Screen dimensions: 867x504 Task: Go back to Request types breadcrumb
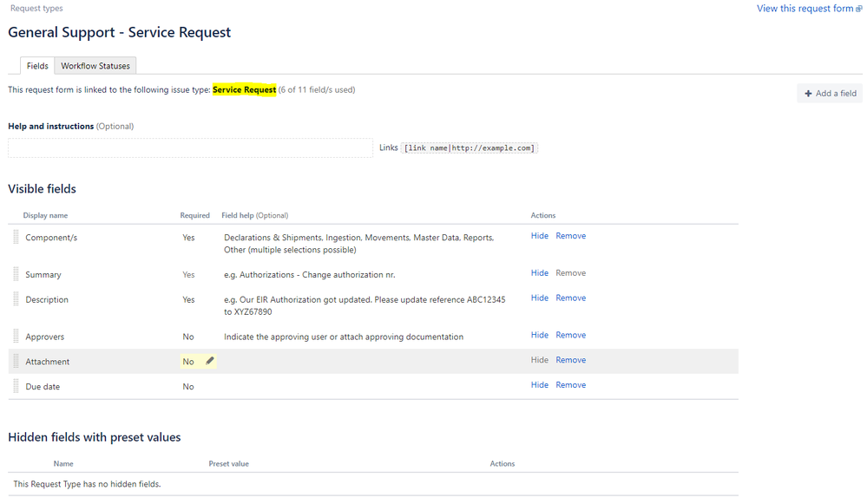coord(36,9)
